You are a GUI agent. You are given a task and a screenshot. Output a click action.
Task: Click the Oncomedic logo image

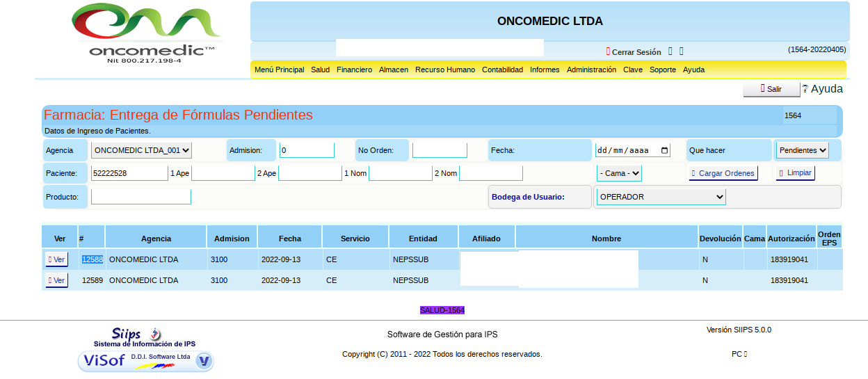point(147,33)
